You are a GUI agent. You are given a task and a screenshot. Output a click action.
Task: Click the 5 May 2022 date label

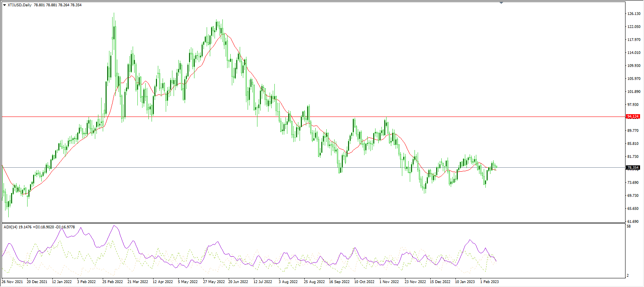(188, 282)
